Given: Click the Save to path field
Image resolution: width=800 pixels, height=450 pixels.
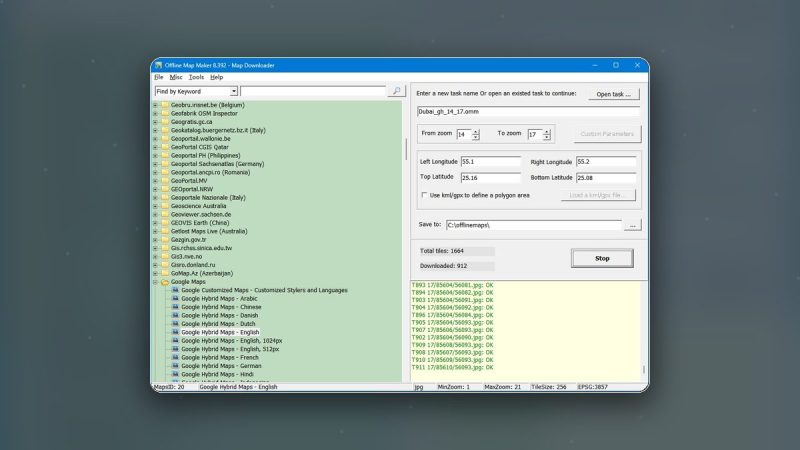Looking at the screenshot, I should [534, 225].
